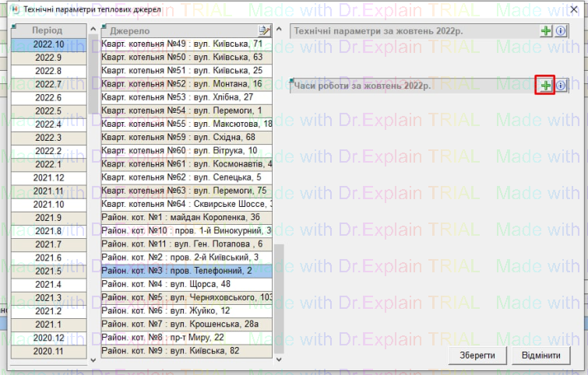Select period 2022.7 in the list
The height and width of the screenshot is (375, 588).
[48, 84]
